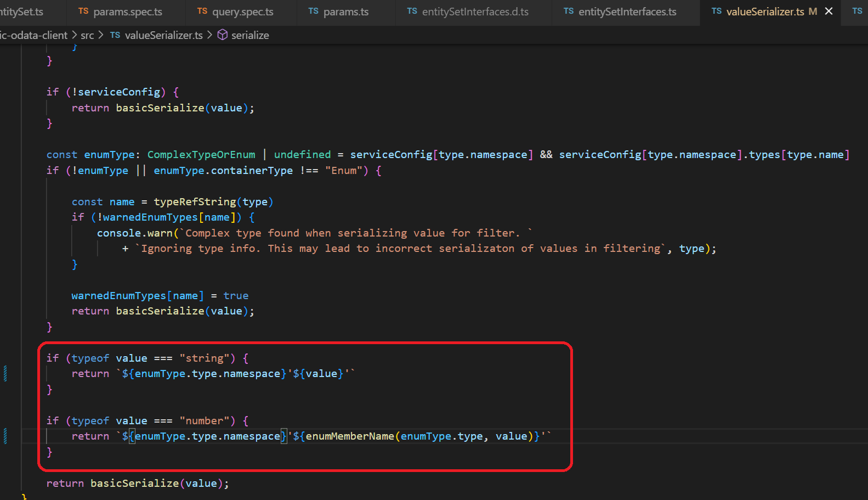
Task: Switch to the params.spec.ts tab
Action: (x=120, y=12)
